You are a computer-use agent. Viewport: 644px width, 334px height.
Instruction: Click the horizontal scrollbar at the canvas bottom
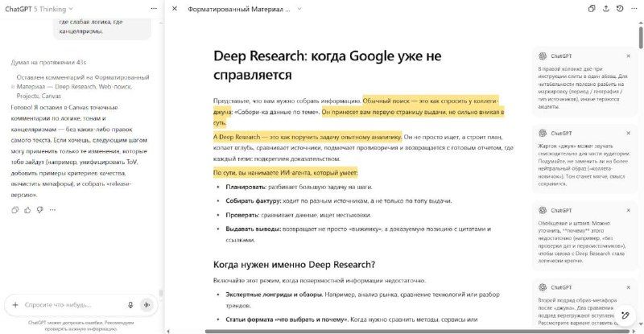417,331
